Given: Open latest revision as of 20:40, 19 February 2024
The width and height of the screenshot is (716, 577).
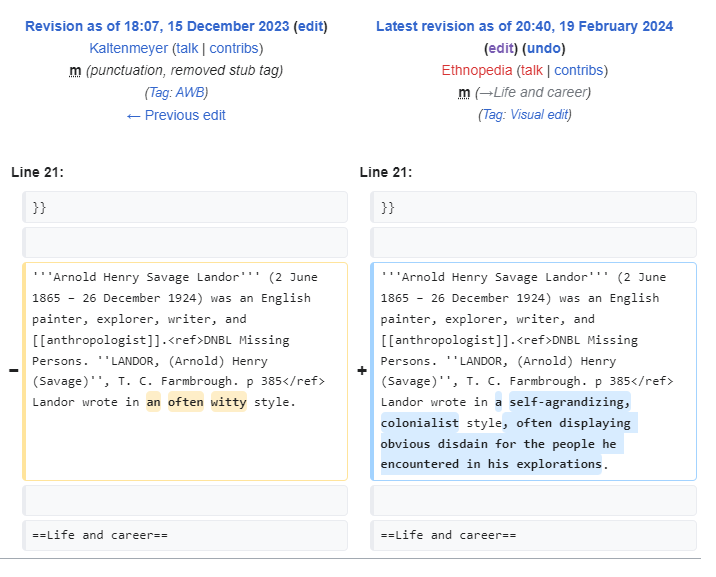Looking at the screenshot, I should (525, 26).
